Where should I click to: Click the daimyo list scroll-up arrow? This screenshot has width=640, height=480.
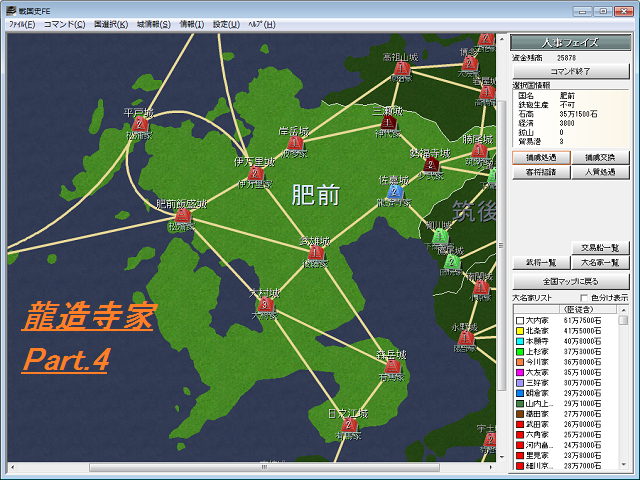[x=623, y=309]
